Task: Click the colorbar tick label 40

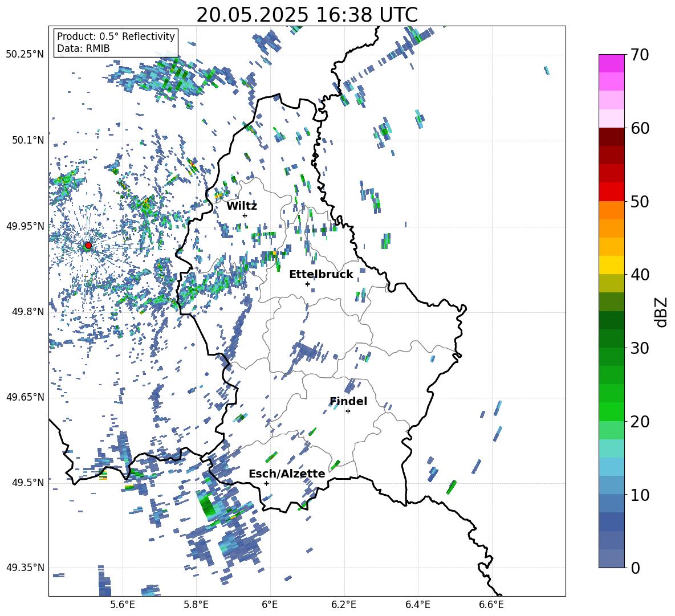Action: [x=640, y=275]
